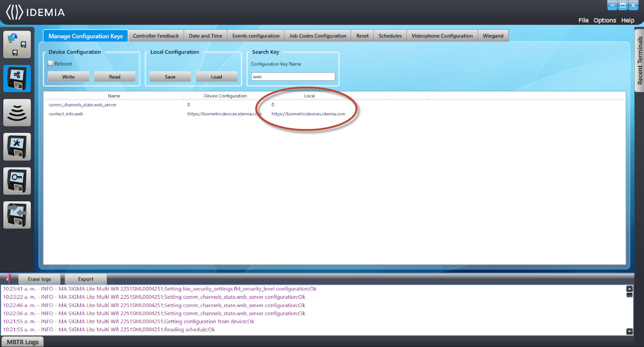Enable the Reboot checkbox
The height and width of the screenshot is (347, 644).
click(51, 63)
